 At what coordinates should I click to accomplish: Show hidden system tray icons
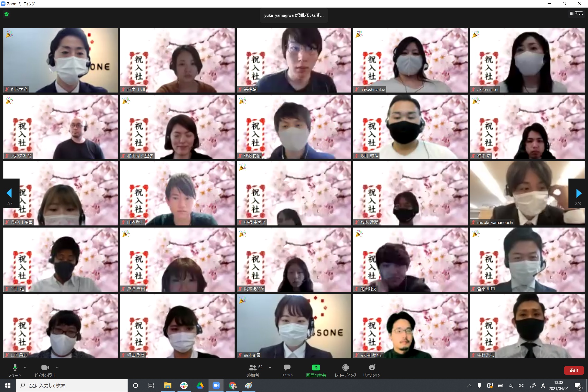click(x=469, y=385)
